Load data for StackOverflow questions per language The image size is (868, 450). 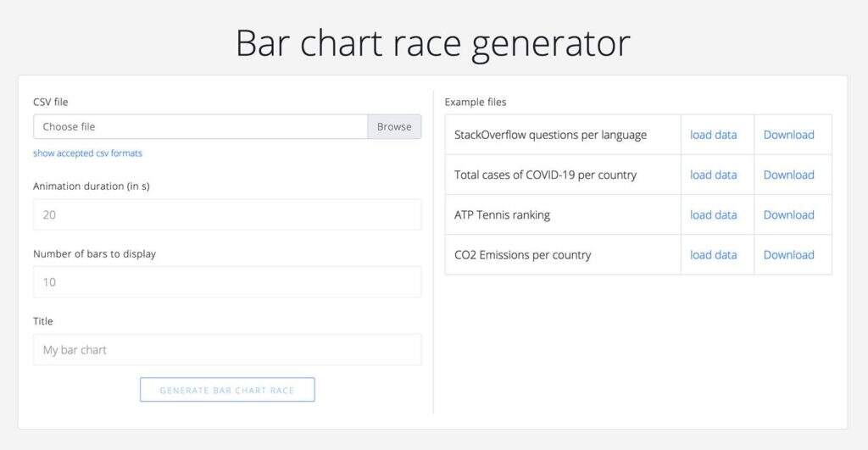[x=714, y=135]
